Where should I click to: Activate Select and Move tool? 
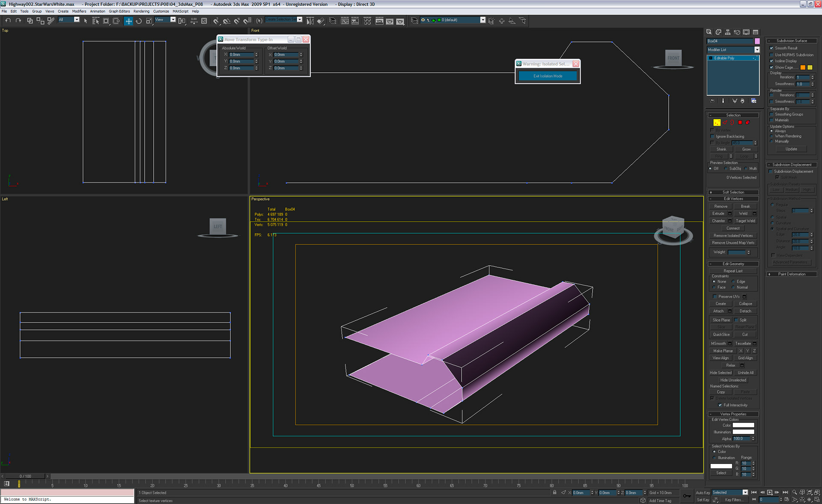pyautogui.click(x=128, y=21)
